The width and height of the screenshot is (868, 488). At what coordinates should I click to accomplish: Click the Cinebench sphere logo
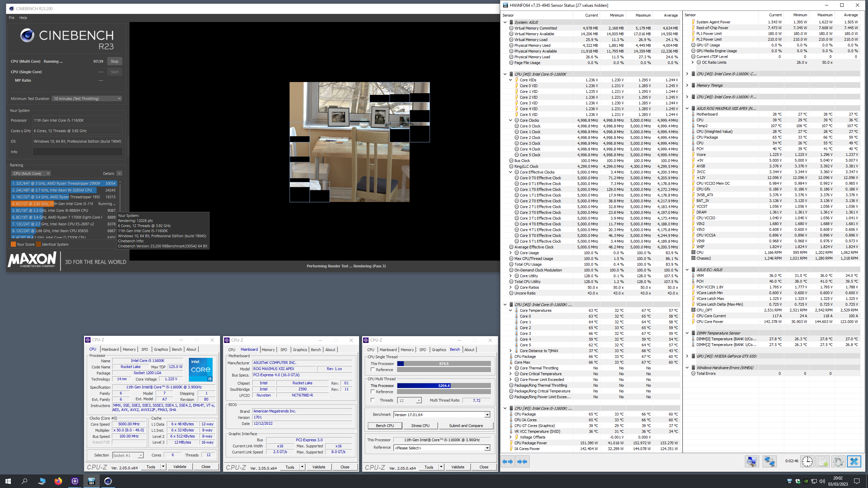(x=27, y=35)
